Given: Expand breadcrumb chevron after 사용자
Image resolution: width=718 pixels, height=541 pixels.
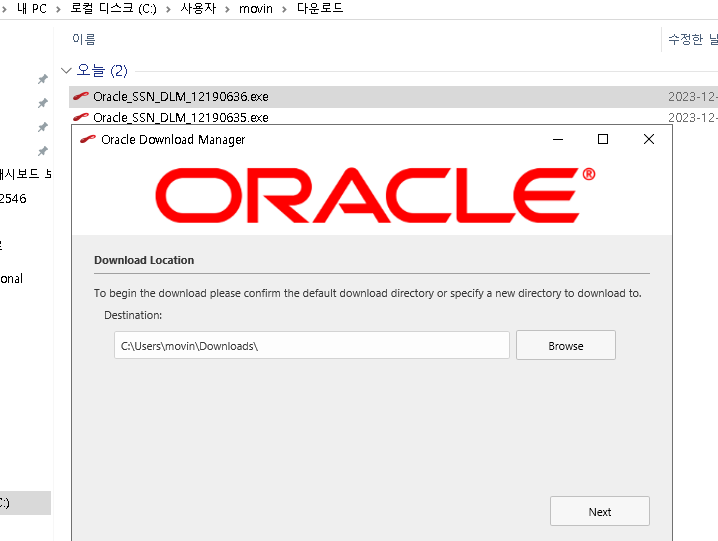Looking at the screenshot, I should pos(227,9).
